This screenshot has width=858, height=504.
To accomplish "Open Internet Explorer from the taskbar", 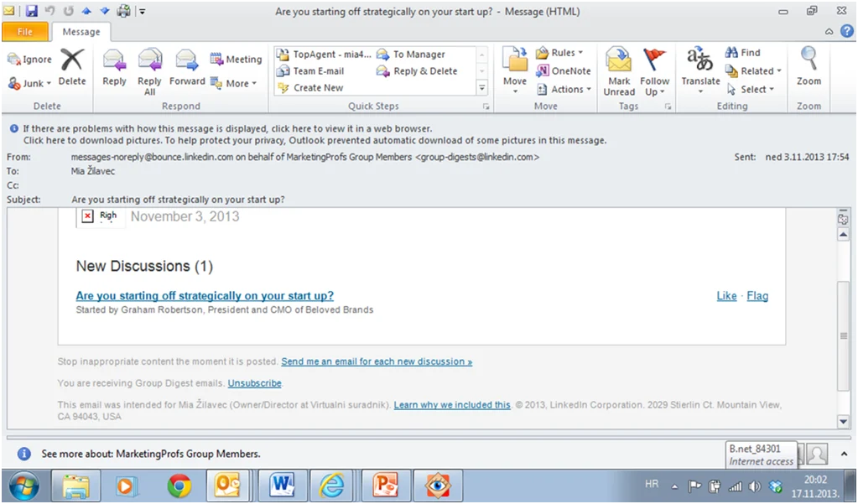I will (x=331, y=486).
